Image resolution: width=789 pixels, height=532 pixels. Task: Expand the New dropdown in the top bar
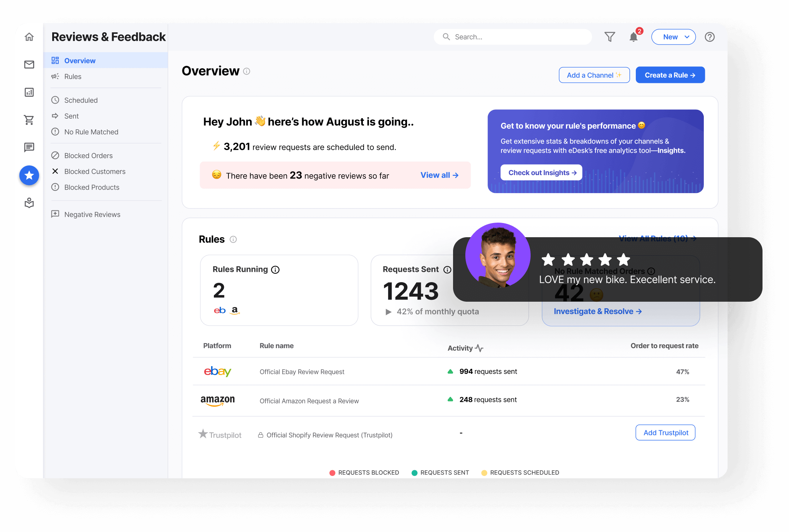(x=673, y=37)
